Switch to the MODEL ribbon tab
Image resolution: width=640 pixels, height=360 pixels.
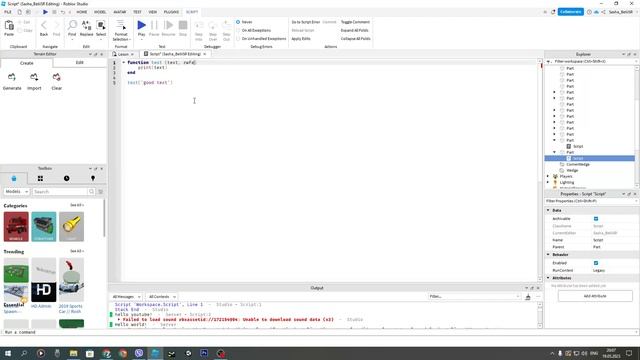(100, 12)
